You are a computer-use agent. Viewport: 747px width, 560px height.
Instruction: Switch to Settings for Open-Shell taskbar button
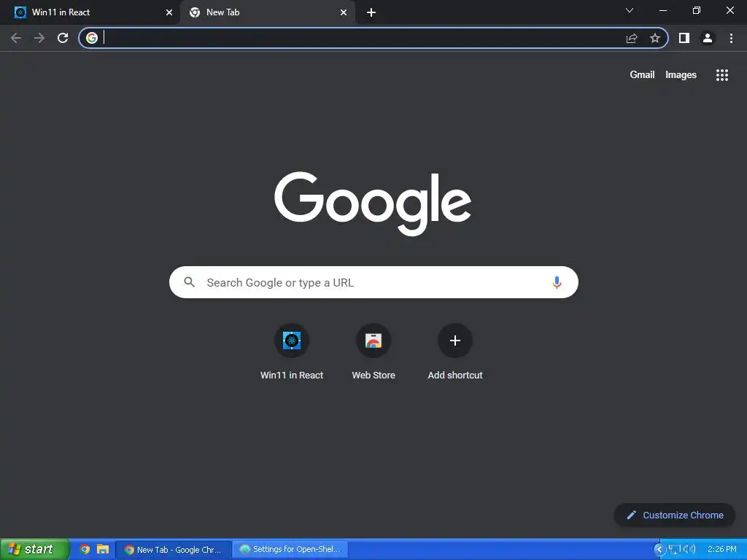[290, 550]
